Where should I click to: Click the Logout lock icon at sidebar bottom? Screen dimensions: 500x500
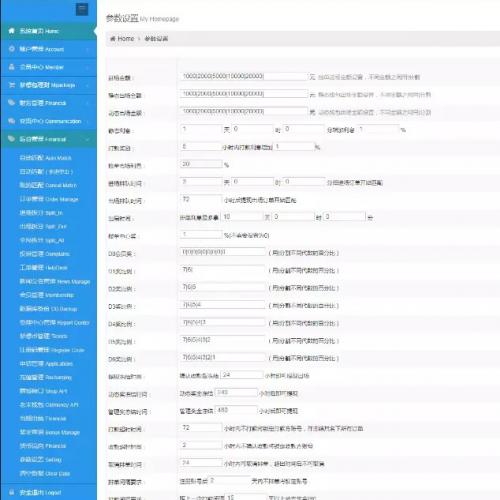(x=12, y=492)
